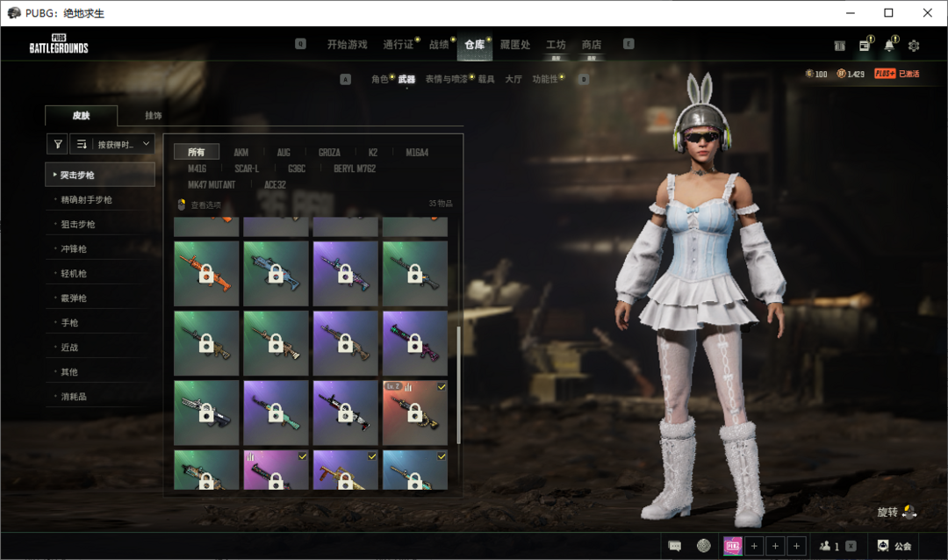This screenshot has width=948, height=560.
Task: Go to the 角色 sub-tab
Action: point(380,79)
